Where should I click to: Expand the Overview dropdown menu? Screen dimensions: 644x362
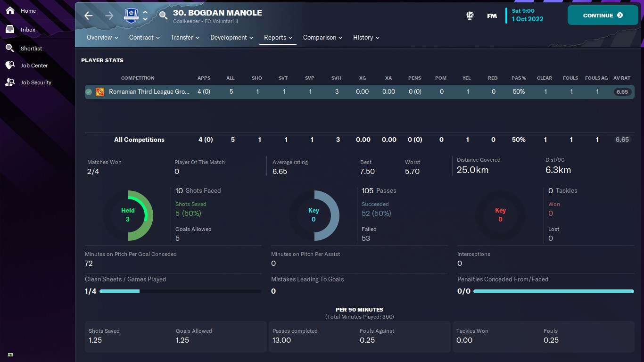pos(102,38)
